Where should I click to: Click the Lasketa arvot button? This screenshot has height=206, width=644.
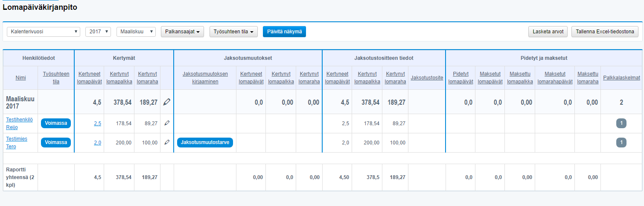[x=548, y=32]
